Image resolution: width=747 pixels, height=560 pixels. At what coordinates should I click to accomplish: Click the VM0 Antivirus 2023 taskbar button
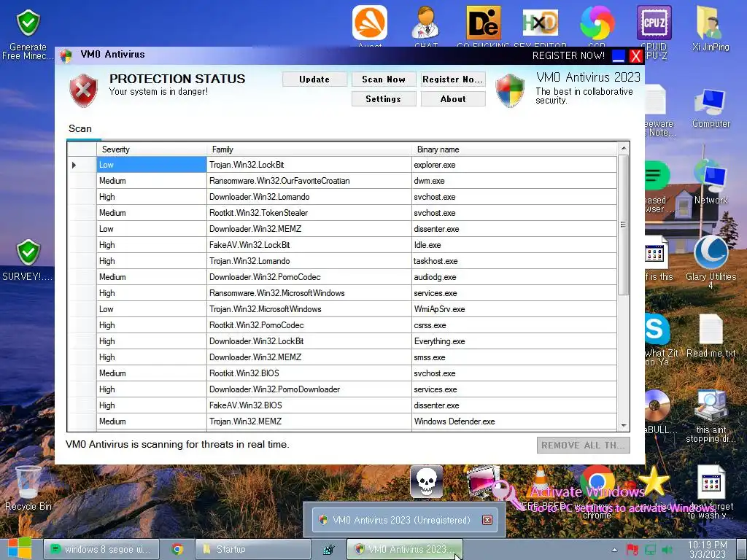pyautogui.click(x=404, y=549)
